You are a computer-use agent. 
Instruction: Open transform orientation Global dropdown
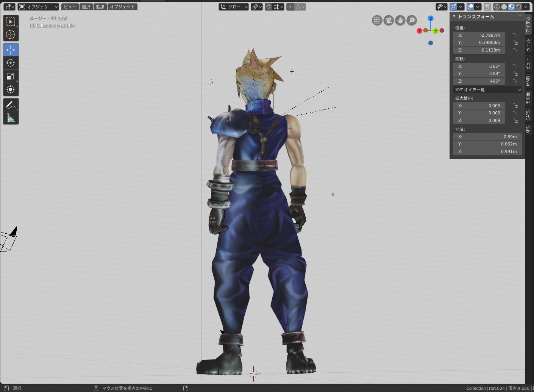tap(234, 7)
